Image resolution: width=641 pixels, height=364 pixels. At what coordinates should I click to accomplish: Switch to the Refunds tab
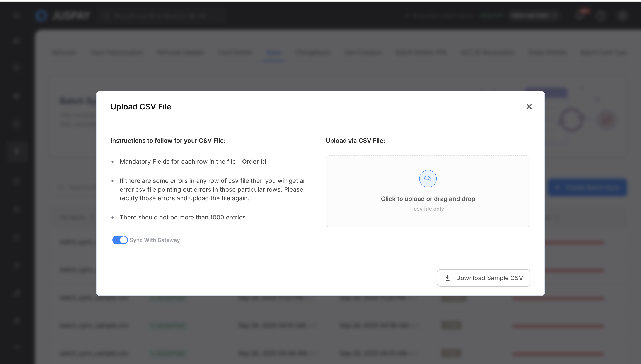click(x=64, y=53)
